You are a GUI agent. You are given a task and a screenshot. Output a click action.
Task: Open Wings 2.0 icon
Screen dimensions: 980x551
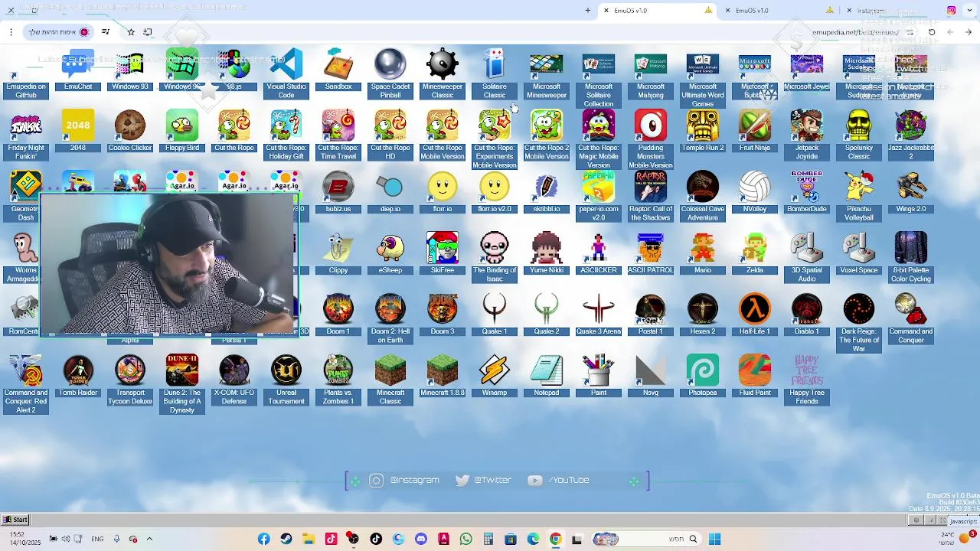click(x=911, y=193)
